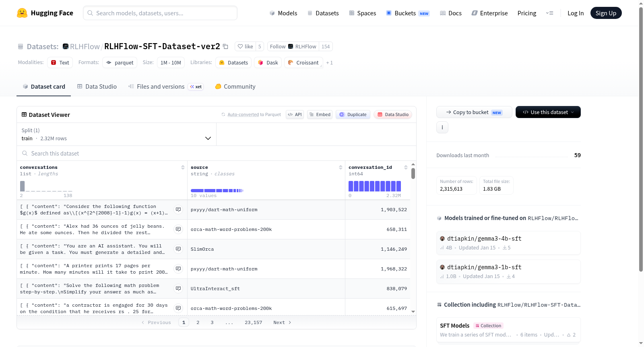Click the Search this dataset field
This screenshot has width=644, height=347.
217,153
